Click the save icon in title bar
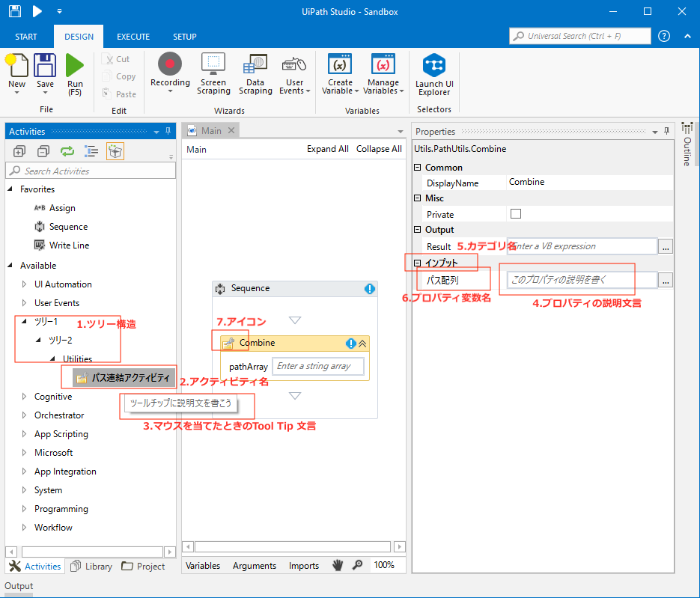The image size is (700, 598). point(15,11)
